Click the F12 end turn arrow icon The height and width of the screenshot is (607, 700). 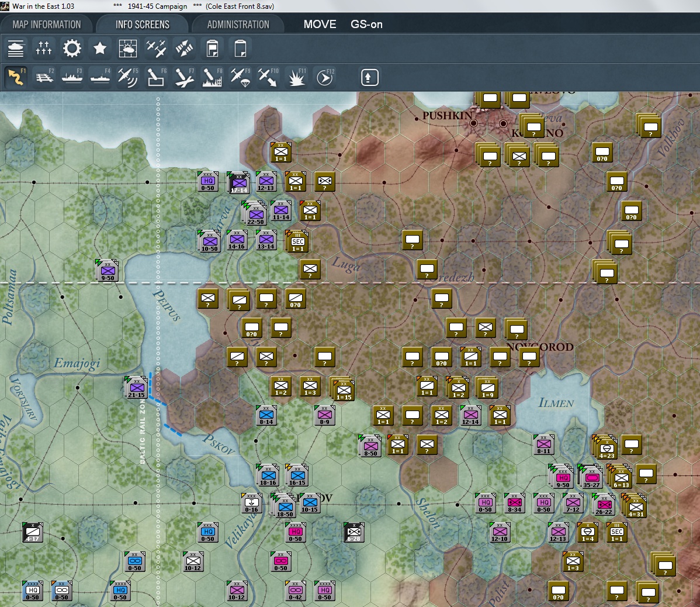tap(324, 77)
